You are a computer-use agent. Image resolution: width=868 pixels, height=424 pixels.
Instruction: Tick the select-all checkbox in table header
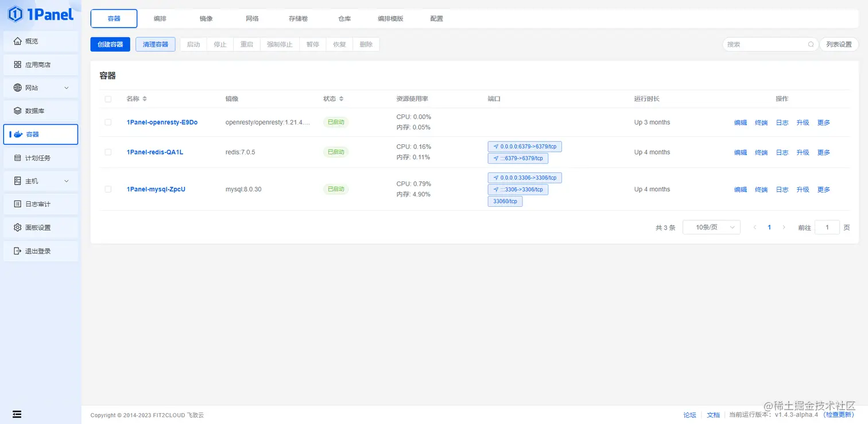point(108,99)
